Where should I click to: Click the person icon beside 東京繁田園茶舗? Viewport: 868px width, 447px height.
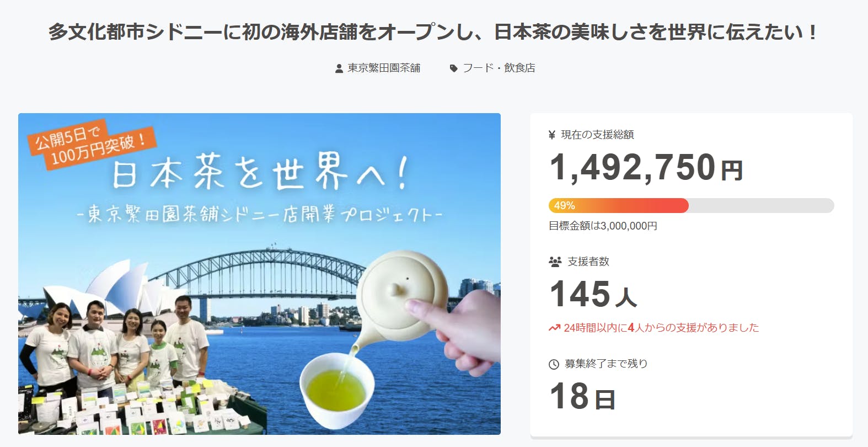point(339,68)
